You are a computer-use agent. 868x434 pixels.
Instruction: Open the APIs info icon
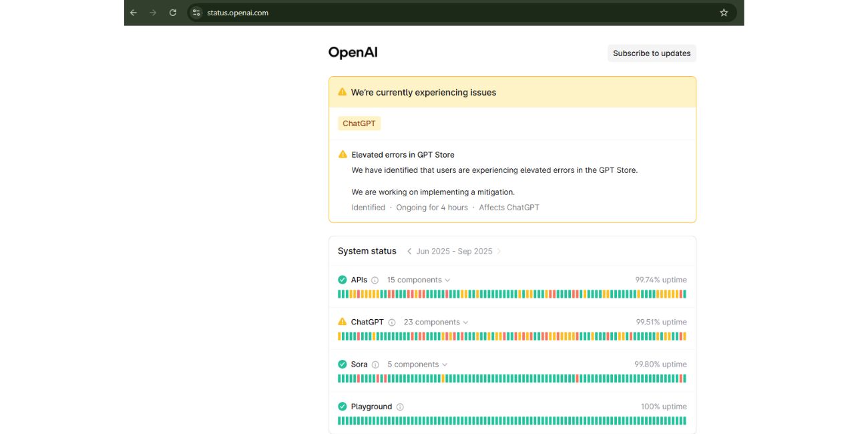point(375,280)
